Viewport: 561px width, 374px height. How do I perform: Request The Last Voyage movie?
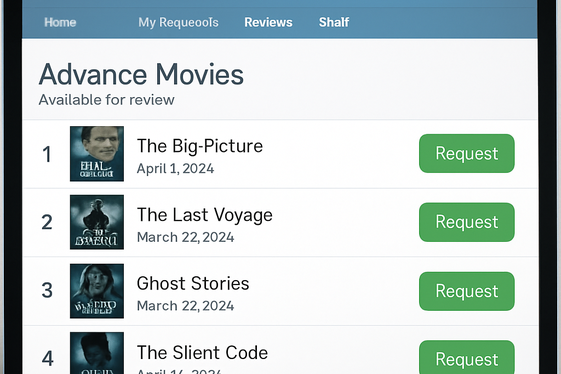[x=467, y=222]
